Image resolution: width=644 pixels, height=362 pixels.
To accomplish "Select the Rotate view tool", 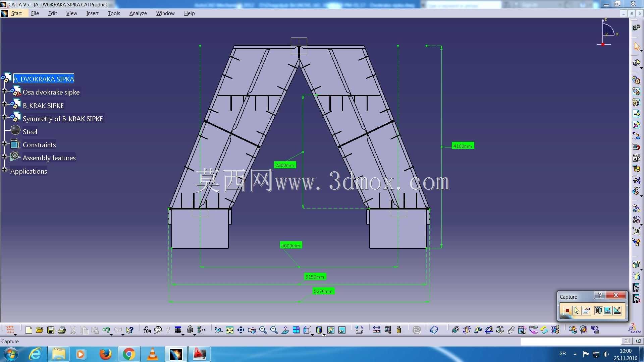I will point(252,330).
